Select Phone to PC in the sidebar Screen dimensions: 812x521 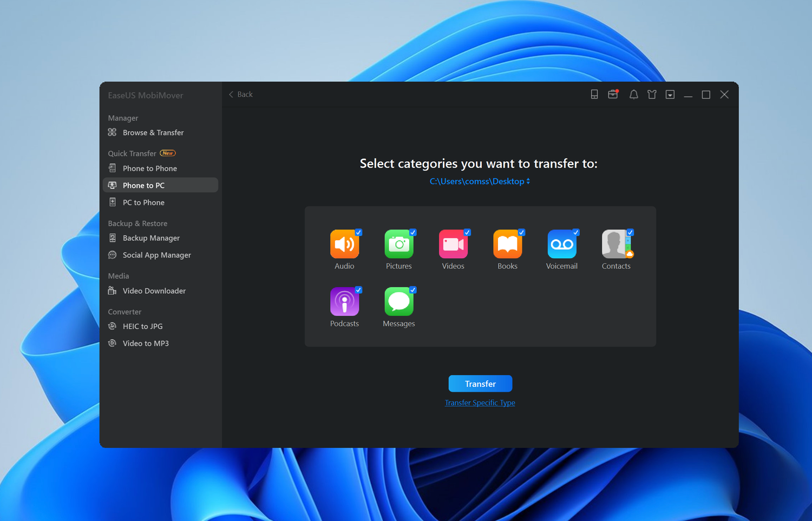point(160,185)
